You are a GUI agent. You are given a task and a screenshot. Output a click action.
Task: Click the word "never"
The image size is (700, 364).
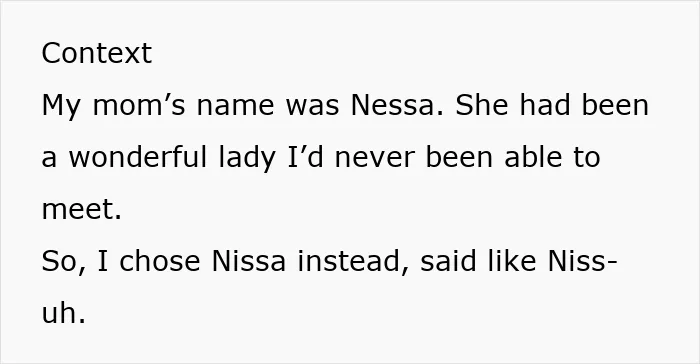(375, 158)
